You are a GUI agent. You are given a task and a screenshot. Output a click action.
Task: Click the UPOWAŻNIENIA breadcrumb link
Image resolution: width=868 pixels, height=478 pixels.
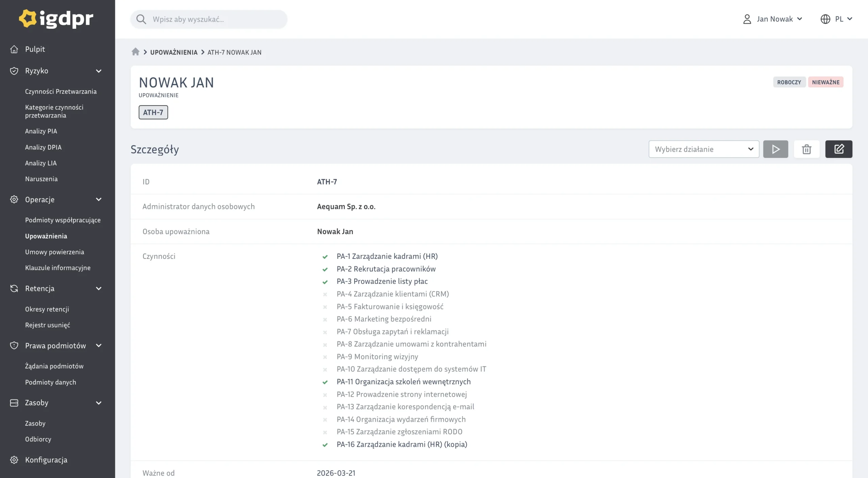pyautogui.click(x=174, y=52)
